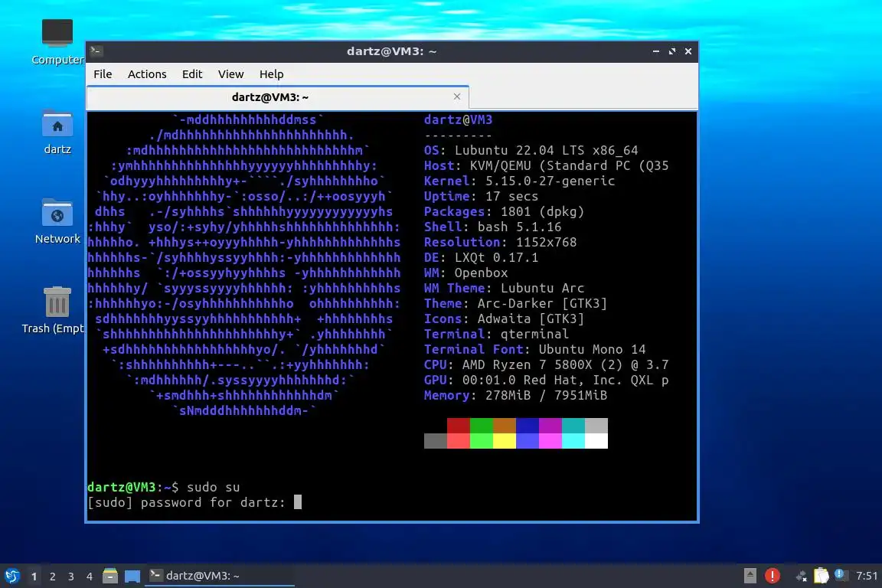Close the dartz@VM3 terminal tab
The height and width of the screenshot is (588, 882).
(x=457, y=96)
